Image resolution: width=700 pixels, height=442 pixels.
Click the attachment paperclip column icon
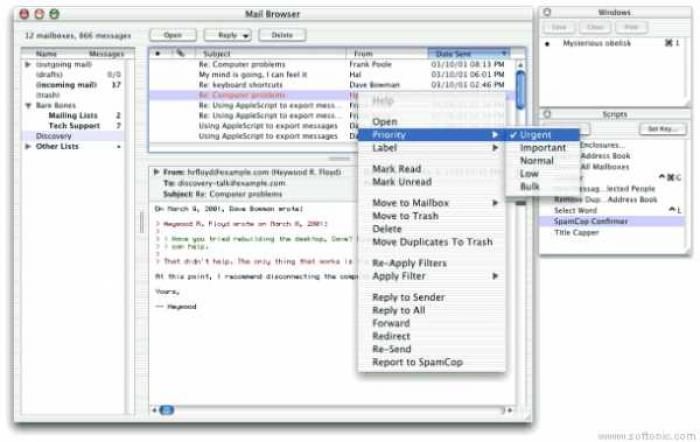[x=180, y=53]
